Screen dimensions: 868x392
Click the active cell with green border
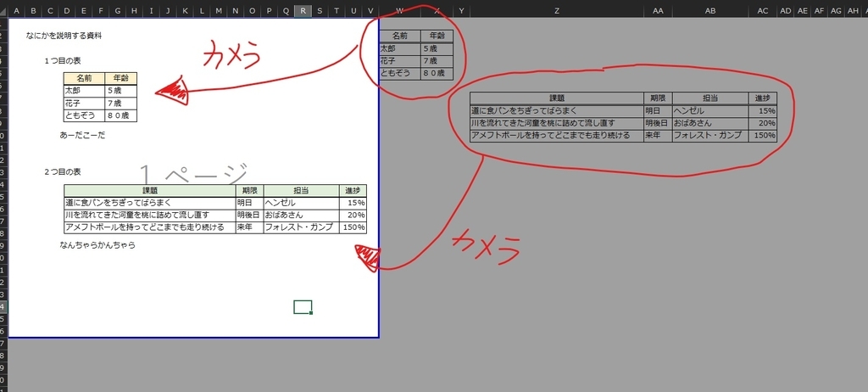(x=303, y=307)
